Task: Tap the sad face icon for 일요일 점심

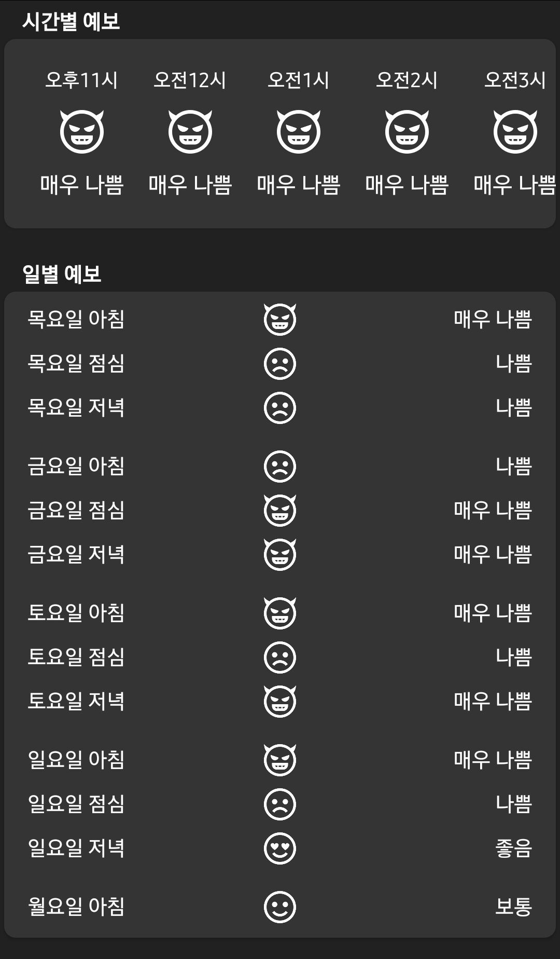Action: [280, 804]
